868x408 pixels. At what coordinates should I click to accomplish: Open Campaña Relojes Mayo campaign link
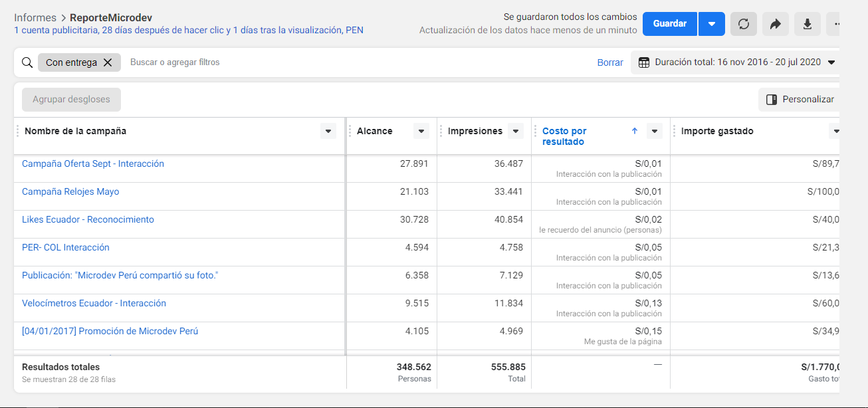[70, 192]
